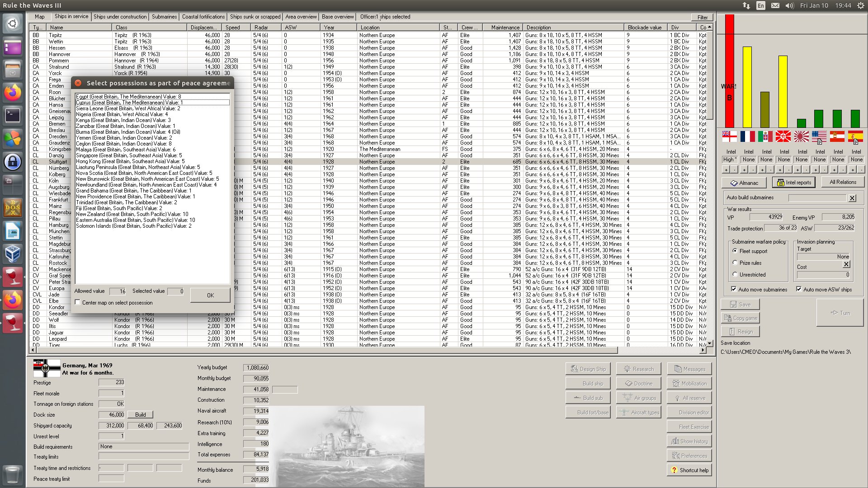Clear the invasion planning target
Screen dimensions: 868x488
pos(846,264)
